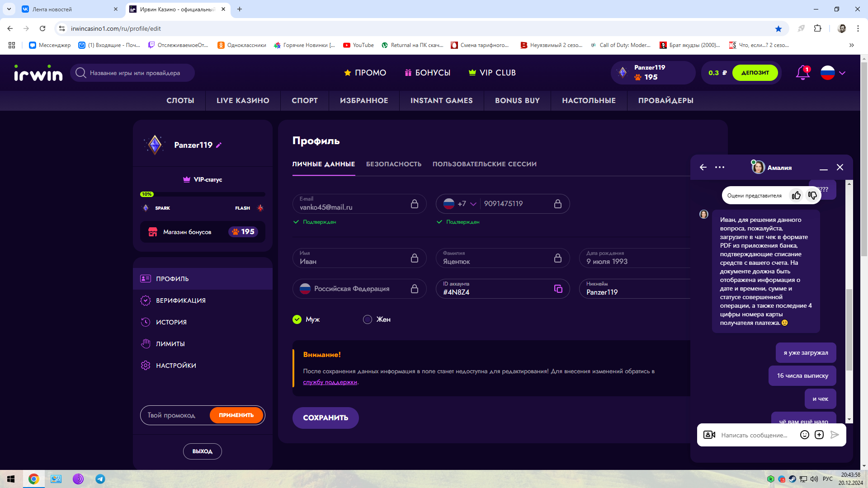Screen dimensions: 868x488
Task: Expand the phone country code dropdown
Action: 473,204
